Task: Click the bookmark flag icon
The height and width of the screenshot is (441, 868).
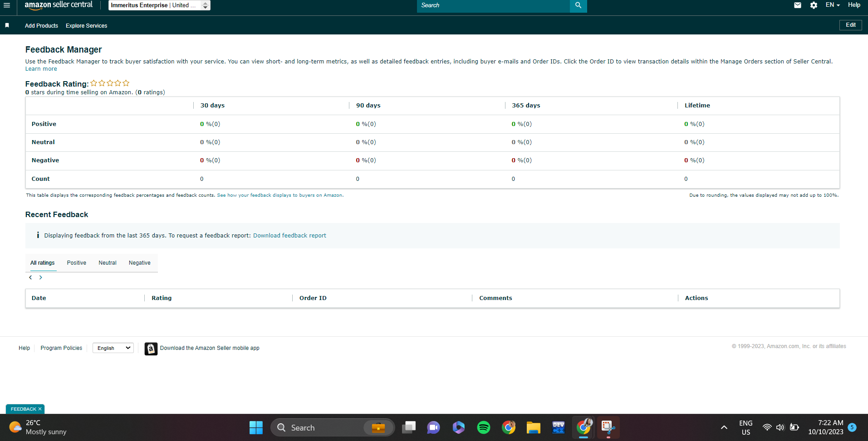Action: [7, 25]
